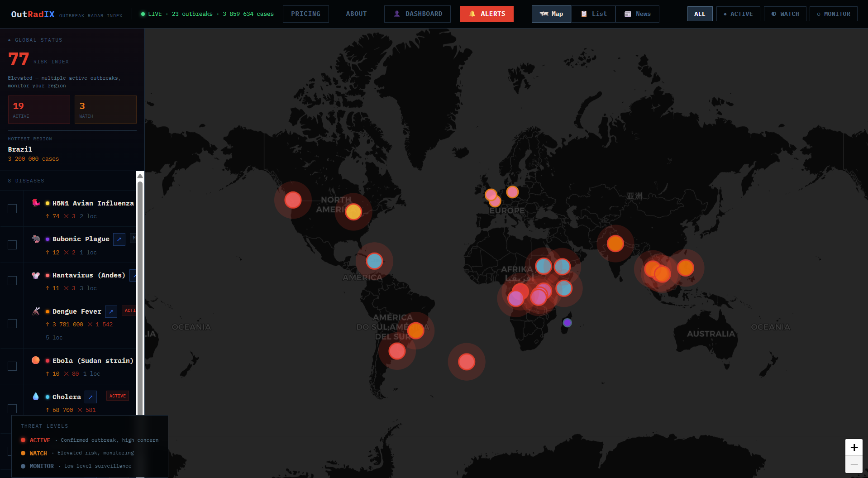Open the PRICING page
The image size is (868, 478).
tap(306, 14)
